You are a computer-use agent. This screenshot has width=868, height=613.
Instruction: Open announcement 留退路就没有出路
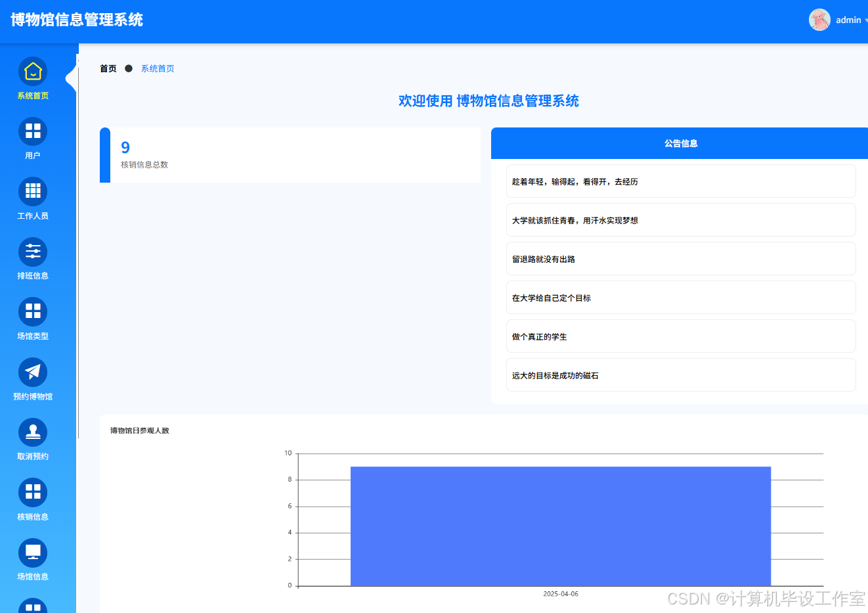click(681, 259)
